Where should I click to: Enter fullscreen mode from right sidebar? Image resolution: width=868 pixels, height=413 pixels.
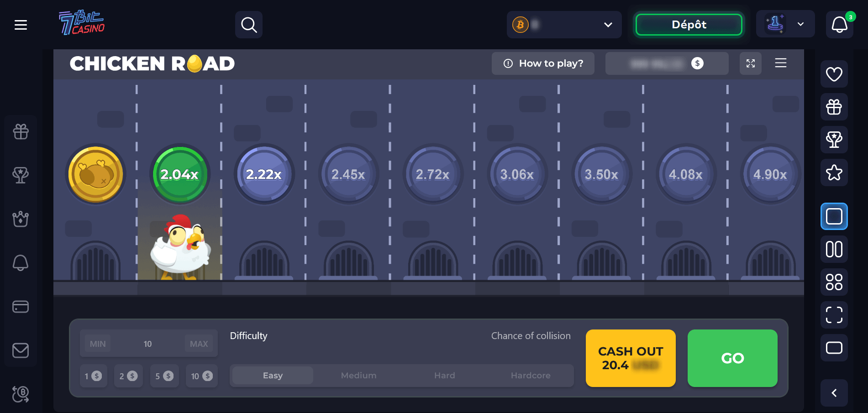tap(834, 315)
